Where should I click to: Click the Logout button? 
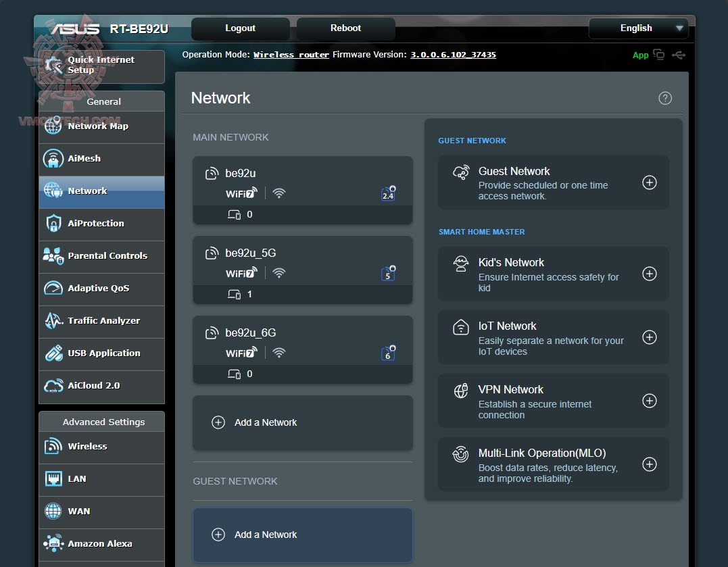coord(241,28)
